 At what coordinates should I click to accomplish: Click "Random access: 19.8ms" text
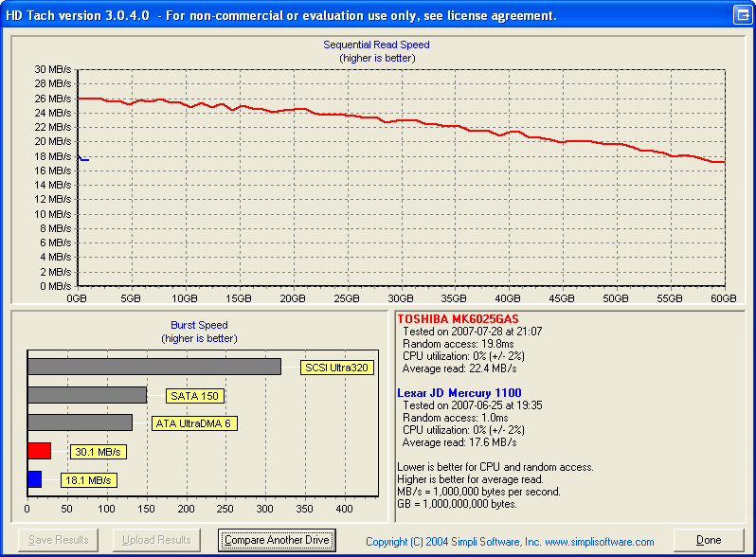(x=459, y=344)
